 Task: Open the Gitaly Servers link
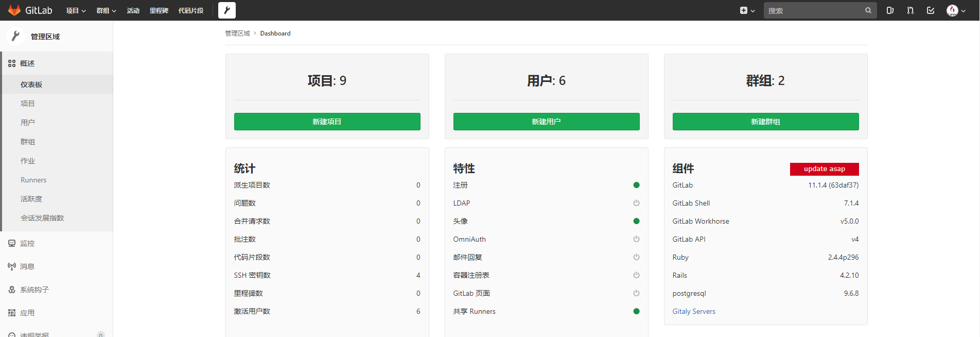(x=694, y=311)
